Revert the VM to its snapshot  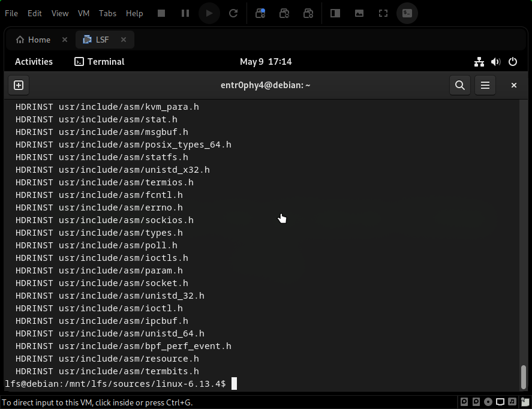tap(284, 13)
